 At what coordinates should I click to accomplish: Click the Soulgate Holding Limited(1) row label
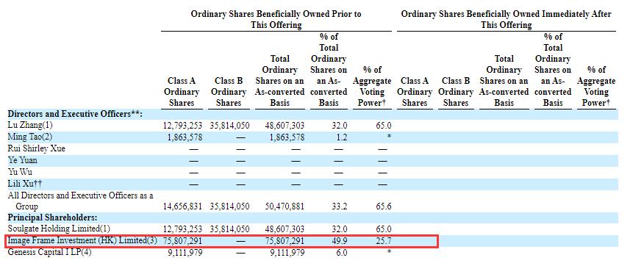(x=59, y=229)
